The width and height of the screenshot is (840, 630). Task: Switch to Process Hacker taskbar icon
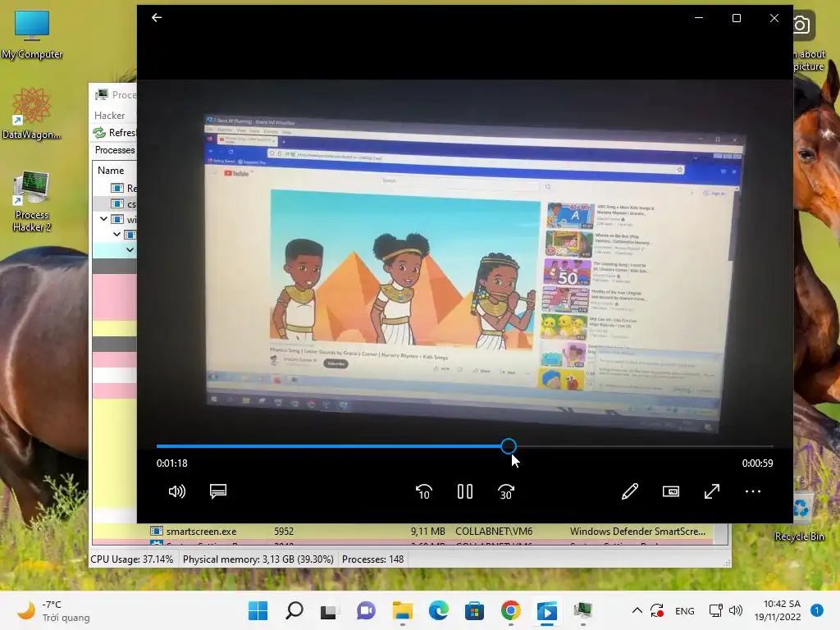(x=583, y=610)
